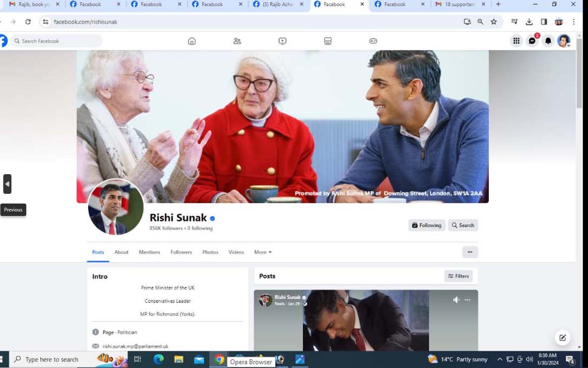588x368 pixels.
Task: Switch to Gmail tab 'Rajib, book yo'
Action: click(34, 4)
